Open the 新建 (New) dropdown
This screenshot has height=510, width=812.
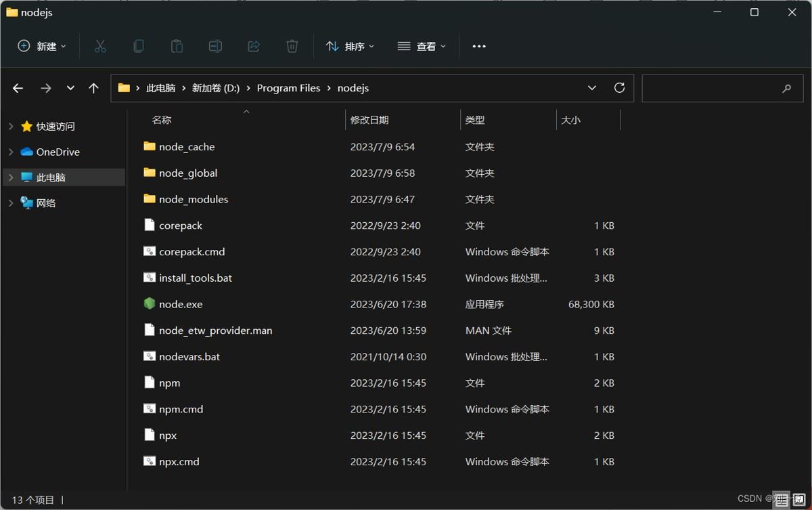click(x=42, y=46)
